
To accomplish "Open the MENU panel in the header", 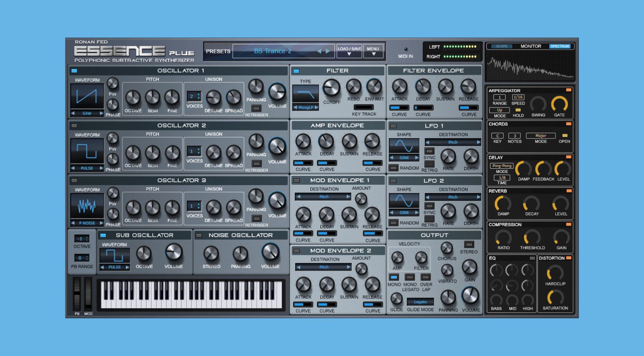I will point(373,51).
